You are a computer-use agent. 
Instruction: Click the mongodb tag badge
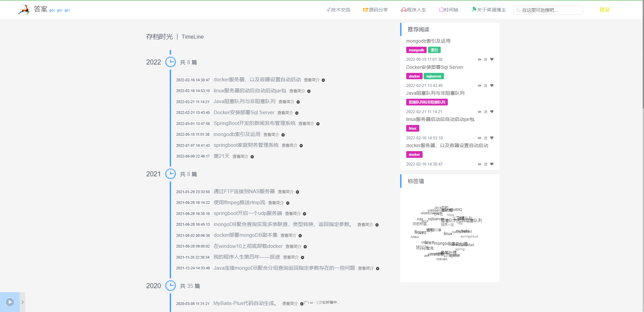tap(416, 50)
